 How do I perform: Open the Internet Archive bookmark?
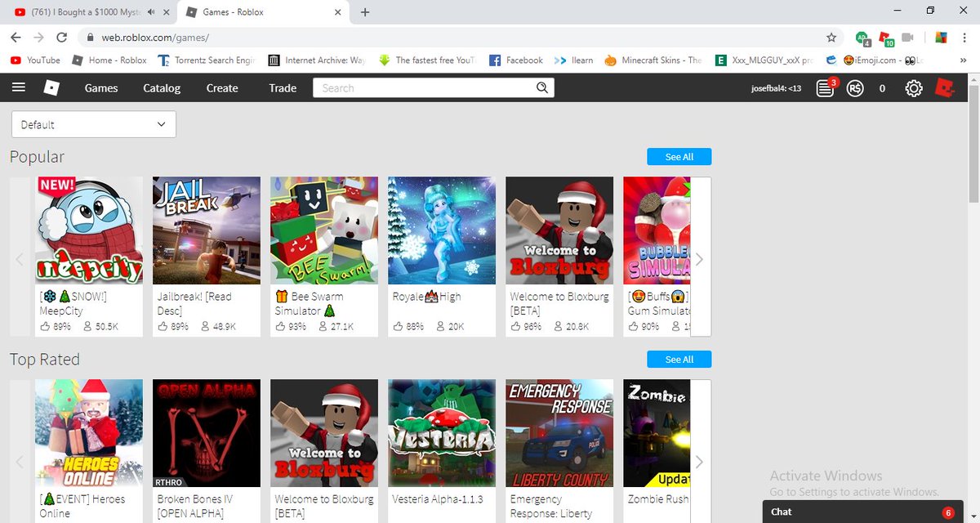[x=317, y=60]
